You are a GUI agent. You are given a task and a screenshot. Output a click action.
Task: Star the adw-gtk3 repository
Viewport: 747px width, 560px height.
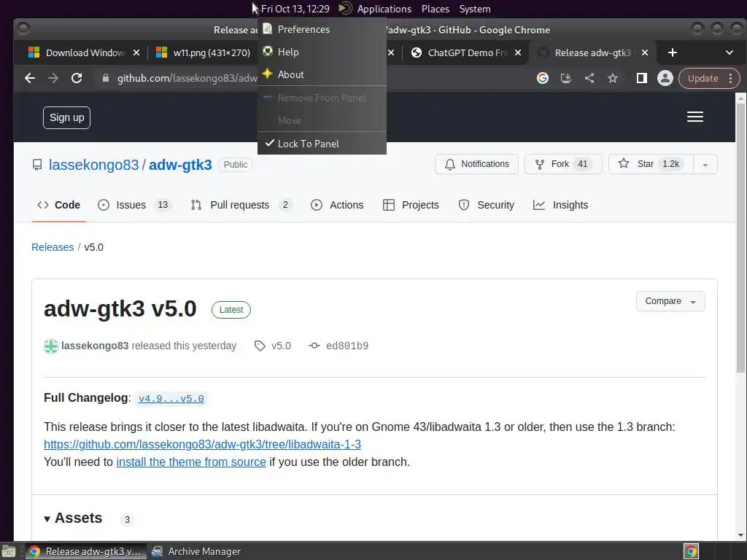coord(651,164)
